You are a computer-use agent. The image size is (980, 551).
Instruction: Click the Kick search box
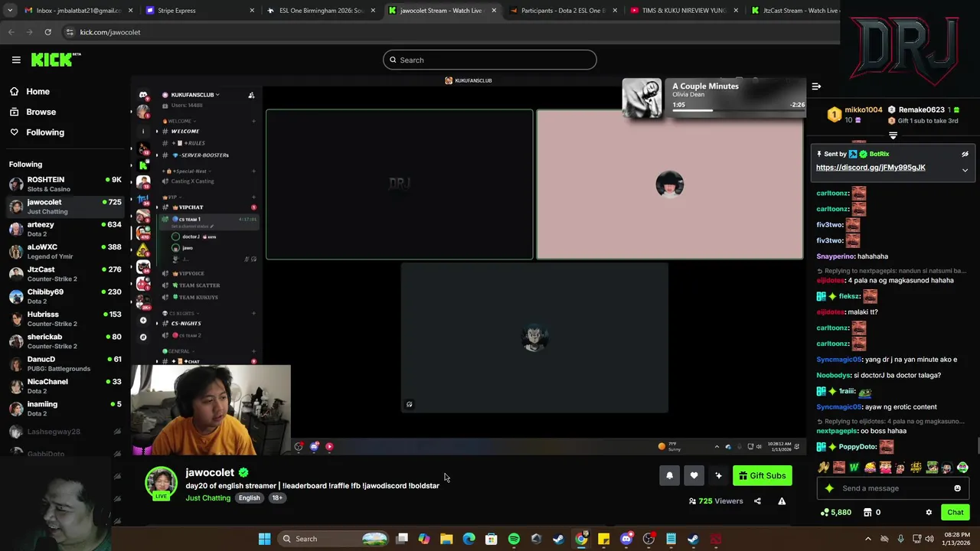point(490,60)
